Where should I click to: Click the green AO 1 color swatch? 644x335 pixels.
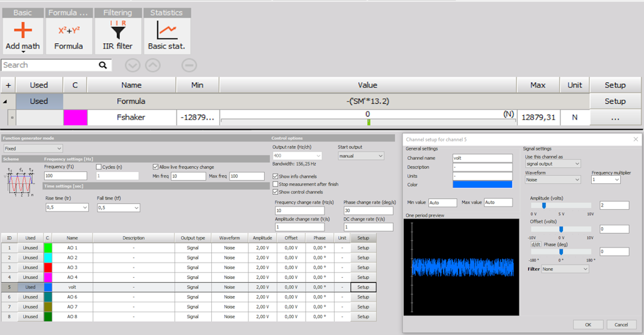tap(48, 248)
